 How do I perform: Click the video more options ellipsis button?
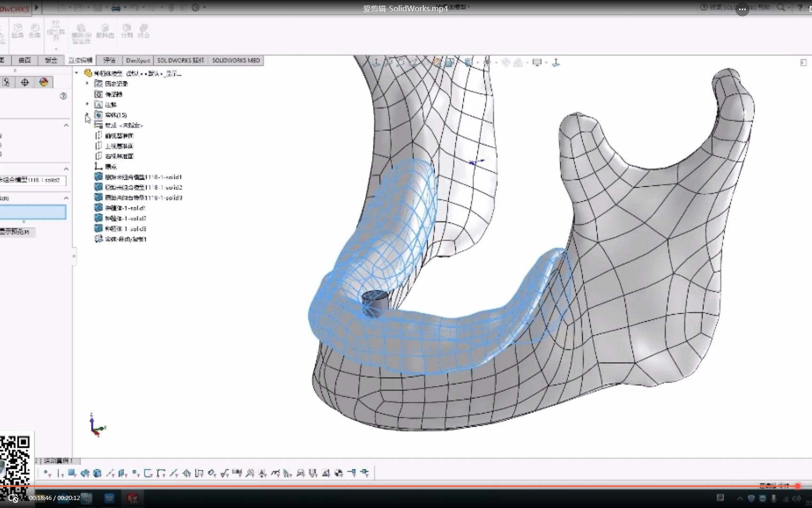pyautogui.click(x=742, y=9)
